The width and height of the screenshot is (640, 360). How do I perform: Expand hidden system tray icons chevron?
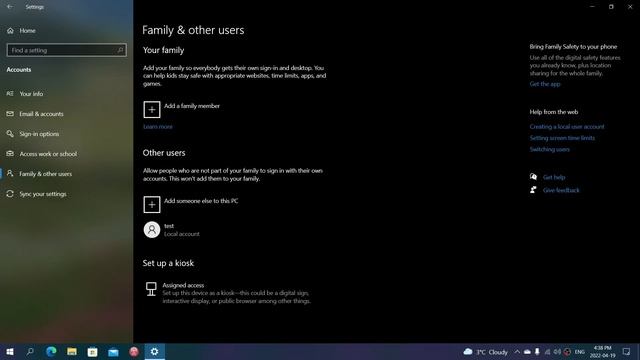point(517,352)
